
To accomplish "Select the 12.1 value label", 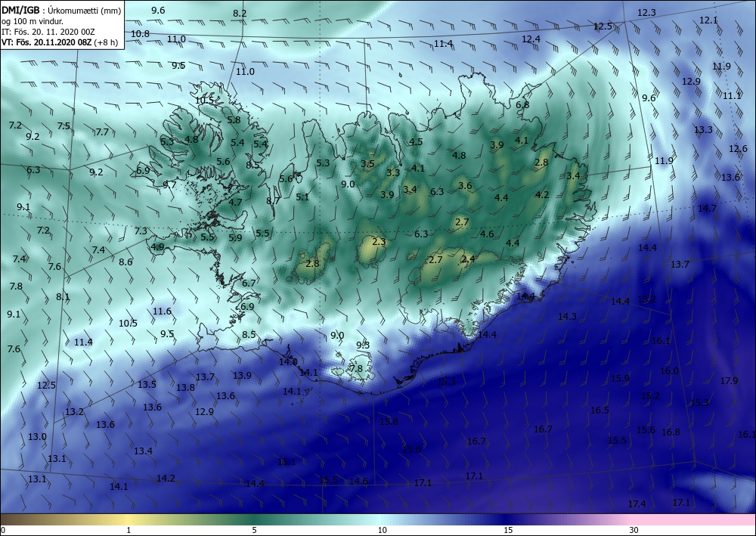I will [708, 20].
